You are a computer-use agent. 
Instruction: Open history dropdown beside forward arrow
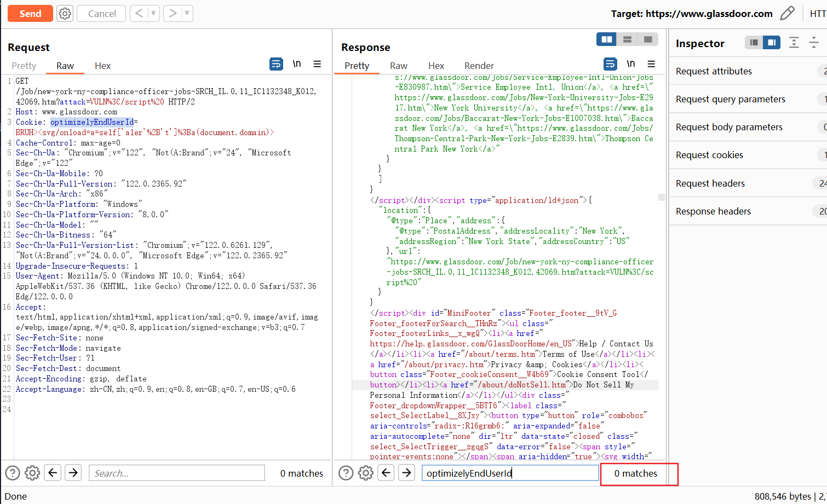[x=187, y=14]
